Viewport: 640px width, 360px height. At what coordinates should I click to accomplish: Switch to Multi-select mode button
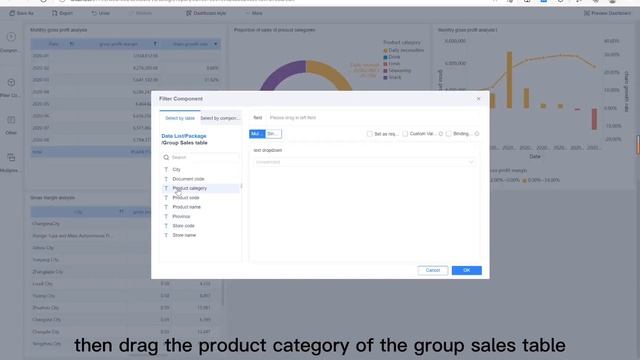[x=257, y=134]
